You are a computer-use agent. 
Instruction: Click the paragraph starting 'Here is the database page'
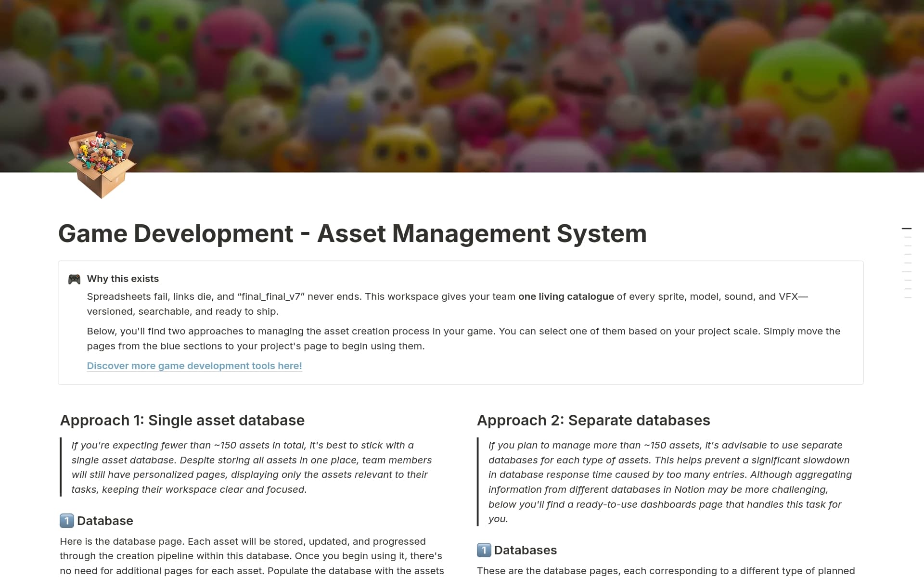[x=250, y=556]
